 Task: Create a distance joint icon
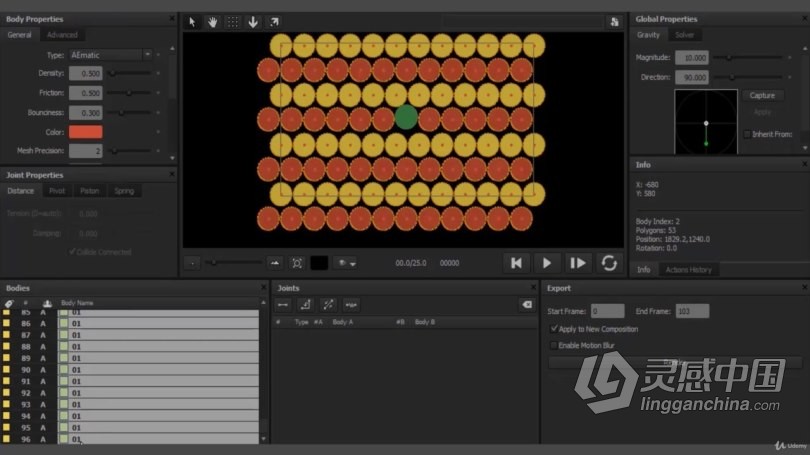point(283,305)
